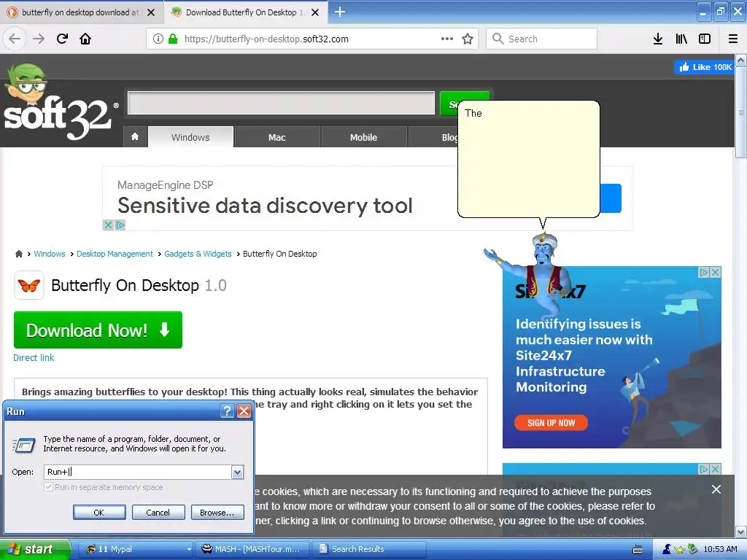Switch to butterfly on desktop download tab

80,12
